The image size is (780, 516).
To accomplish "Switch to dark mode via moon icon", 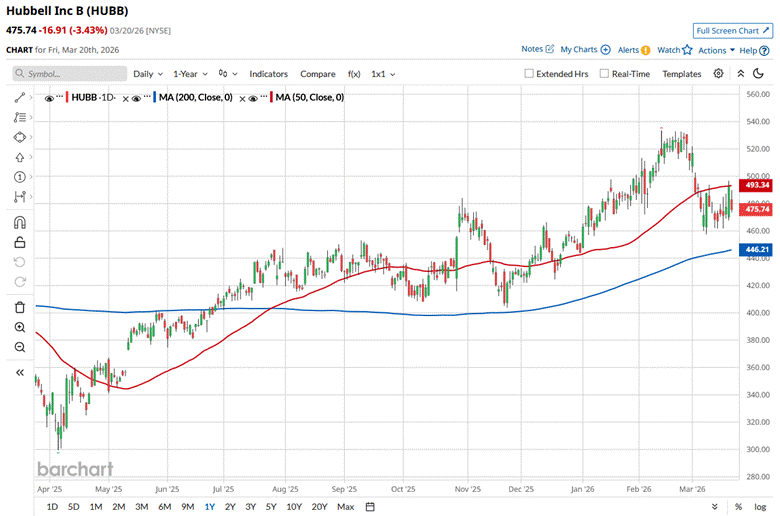I will pos(758,74).
